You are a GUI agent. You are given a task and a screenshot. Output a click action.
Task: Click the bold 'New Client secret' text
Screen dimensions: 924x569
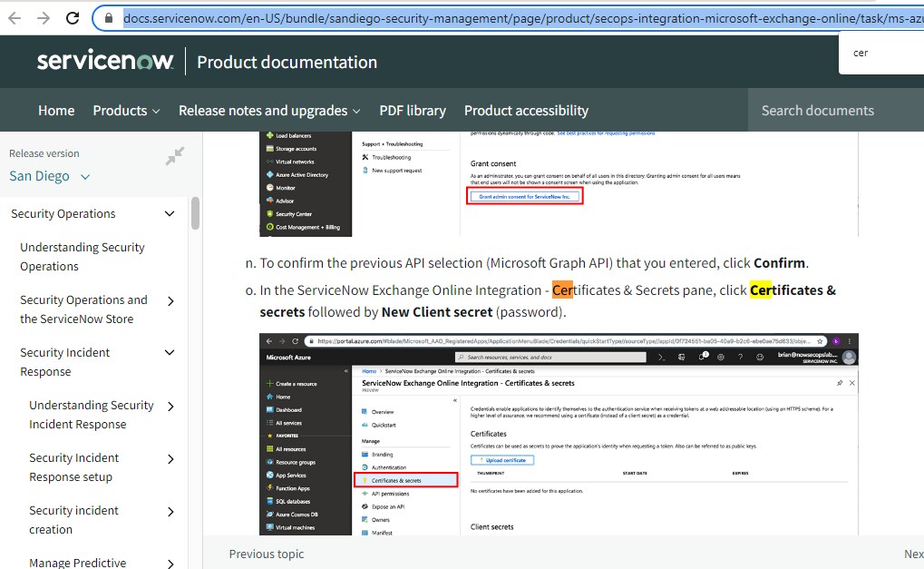437,312
